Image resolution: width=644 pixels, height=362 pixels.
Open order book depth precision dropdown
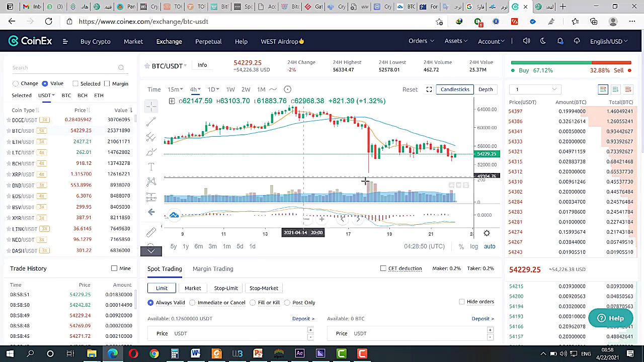tap(534, 89)
